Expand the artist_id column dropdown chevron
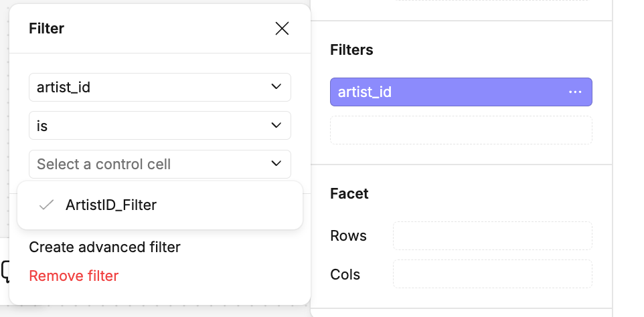The width and height of the screenshot is (644, 317). (276, 87)
